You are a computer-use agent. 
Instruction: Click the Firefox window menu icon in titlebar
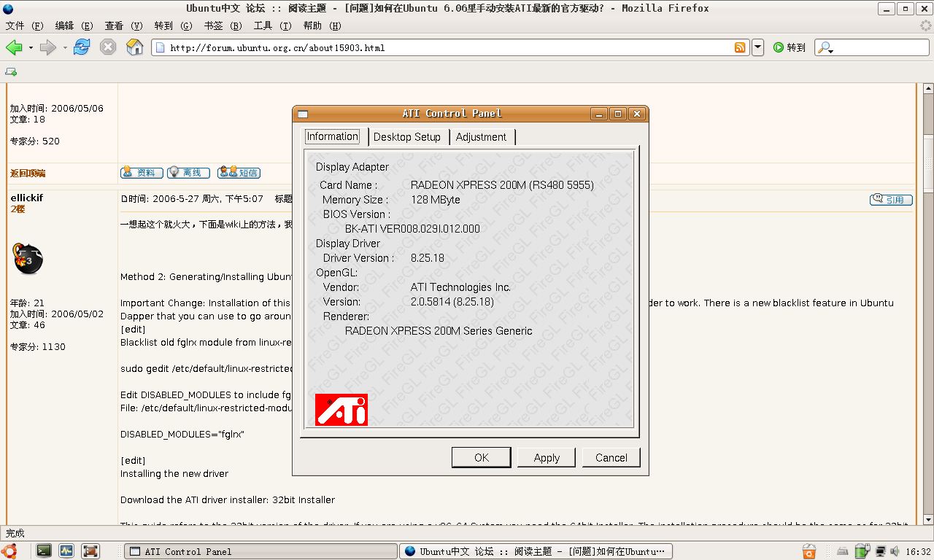(x=7, y=9)
